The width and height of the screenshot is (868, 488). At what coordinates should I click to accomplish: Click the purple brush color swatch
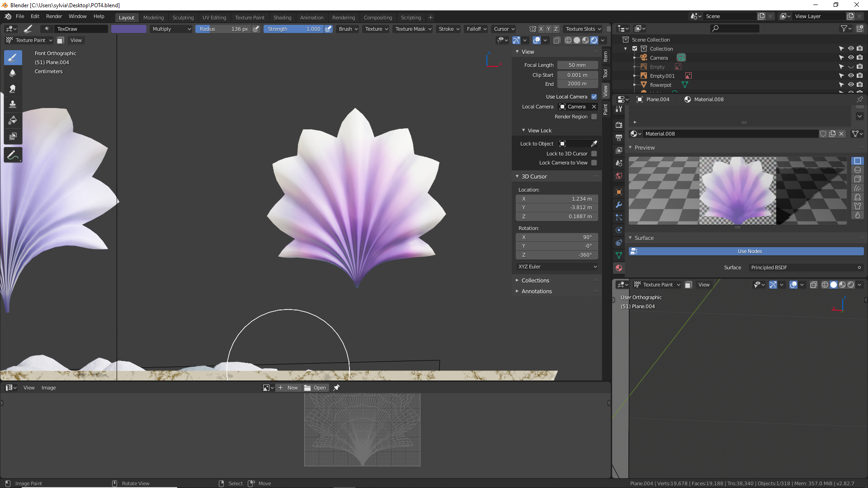pyautogui.click(x=129, y=29)
